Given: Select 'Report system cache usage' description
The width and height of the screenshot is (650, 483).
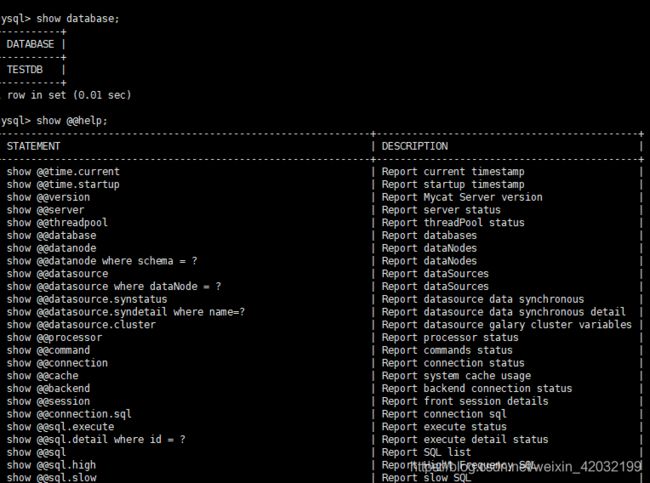Looking at the screenshot, I should [x=456, y=376].
